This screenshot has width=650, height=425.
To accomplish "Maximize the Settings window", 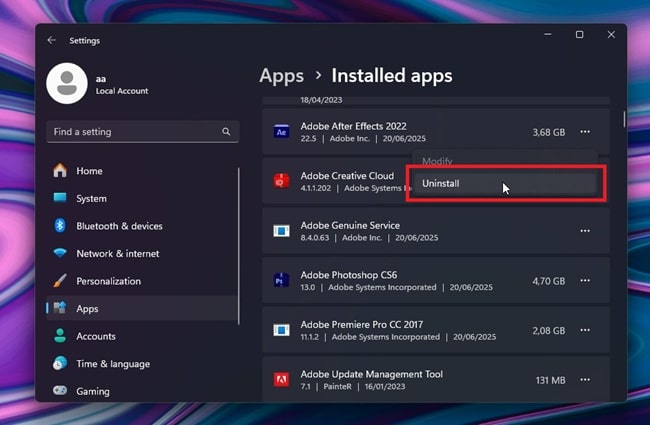I will [x=580, y=34].
